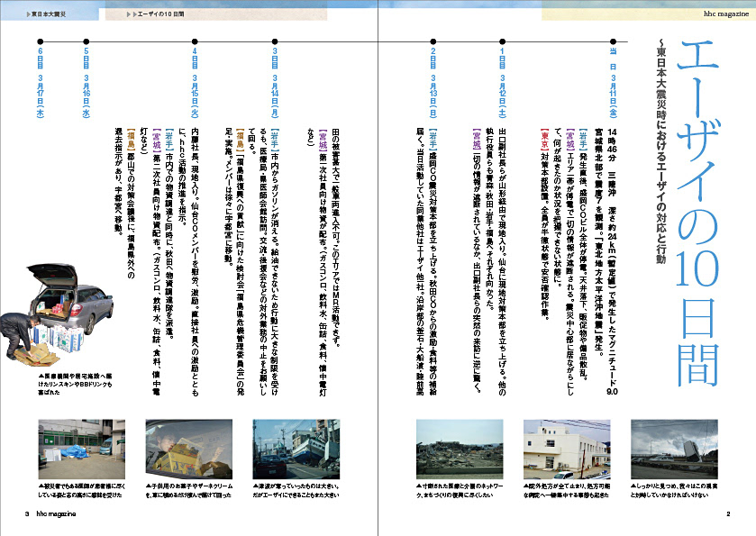The width and height of the screenshot is (756, 536).
Task: Click page number 2 in footer
Action: tap(727, 514)
